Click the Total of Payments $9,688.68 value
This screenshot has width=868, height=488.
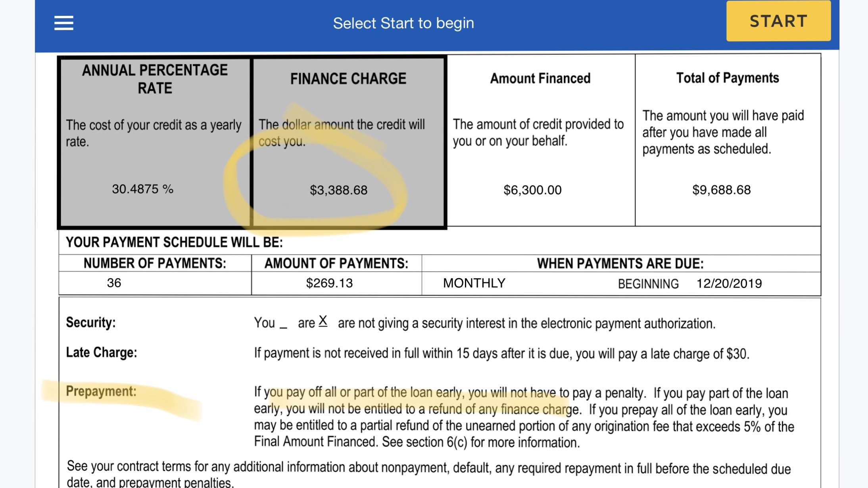[x=721, y=190]
